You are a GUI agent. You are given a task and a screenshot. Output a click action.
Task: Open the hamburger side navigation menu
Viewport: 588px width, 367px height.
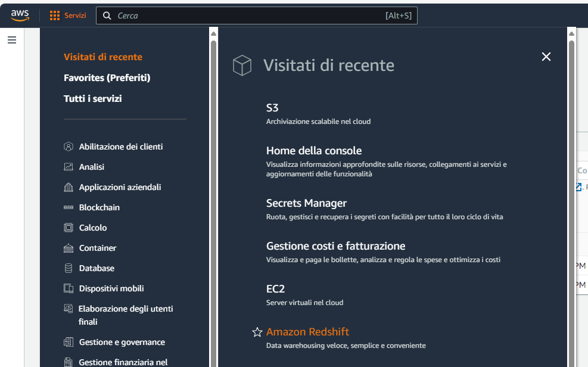[x=12, y=40]
